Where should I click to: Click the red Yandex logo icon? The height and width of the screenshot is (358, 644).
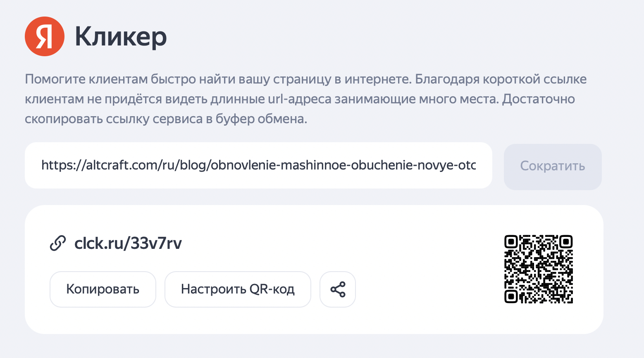point(45,36)
